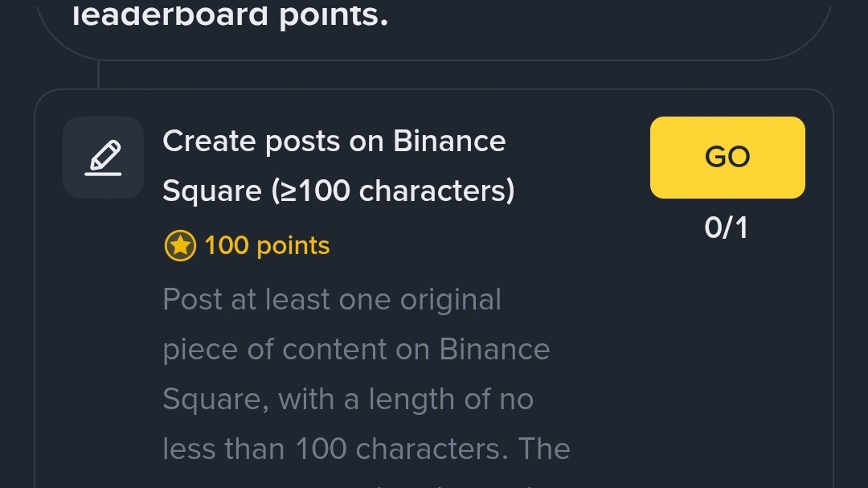Click the vertical connector line between cards
Viewport: 868px width, 488px height.
98,75
